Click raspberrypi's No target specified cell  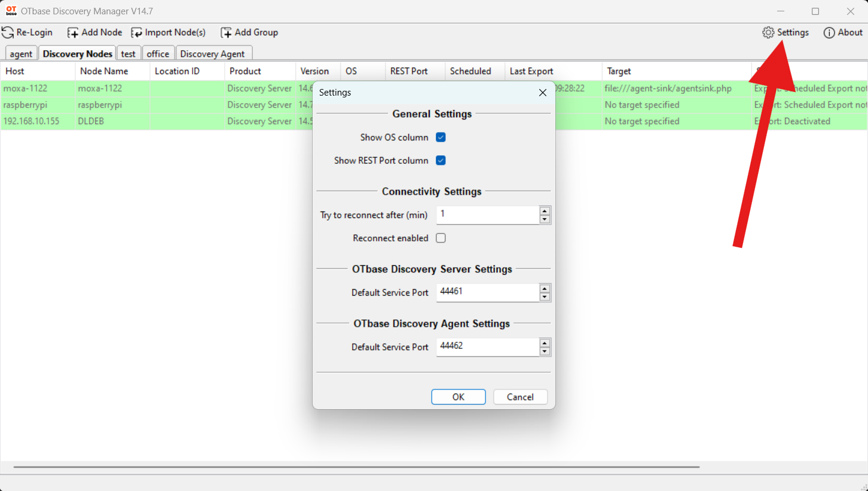point(677,105)
